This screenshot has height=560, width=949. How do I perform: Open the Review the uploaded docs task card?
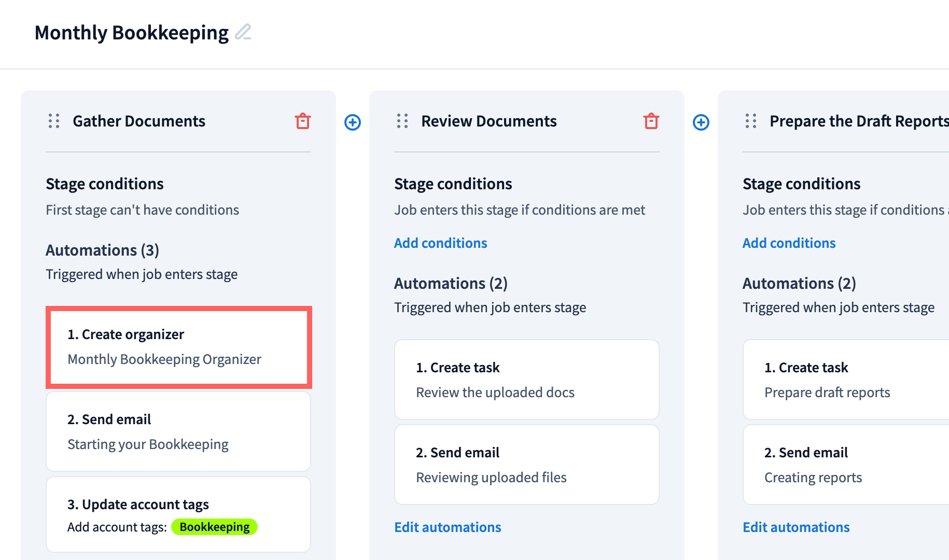[x=526, y=380]
